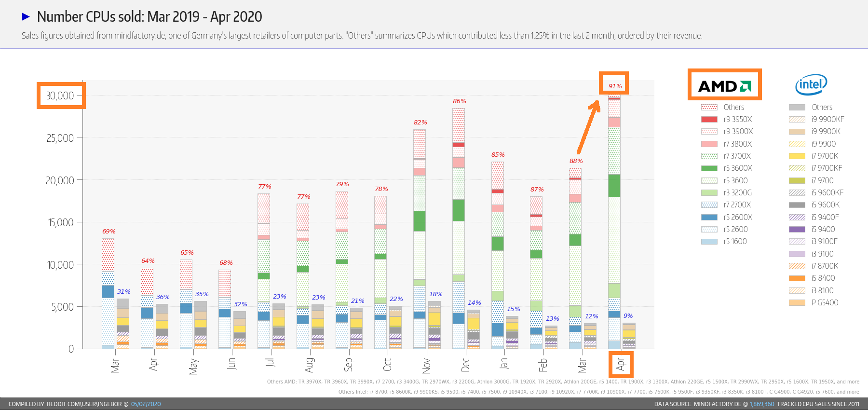Screen dimensions: 868x410
Task: Click the 'r5 2600' legend label
Action: (735, 230)
